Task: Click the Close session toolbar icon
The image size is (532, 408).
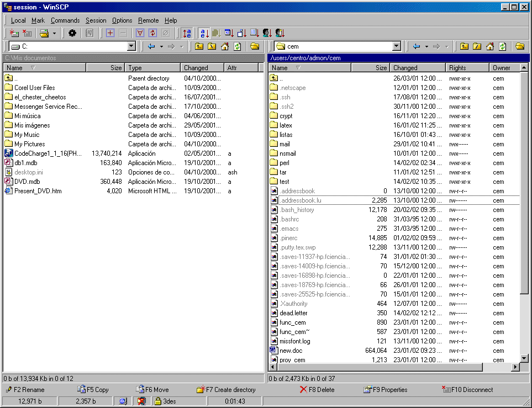Action: [27, 33]
